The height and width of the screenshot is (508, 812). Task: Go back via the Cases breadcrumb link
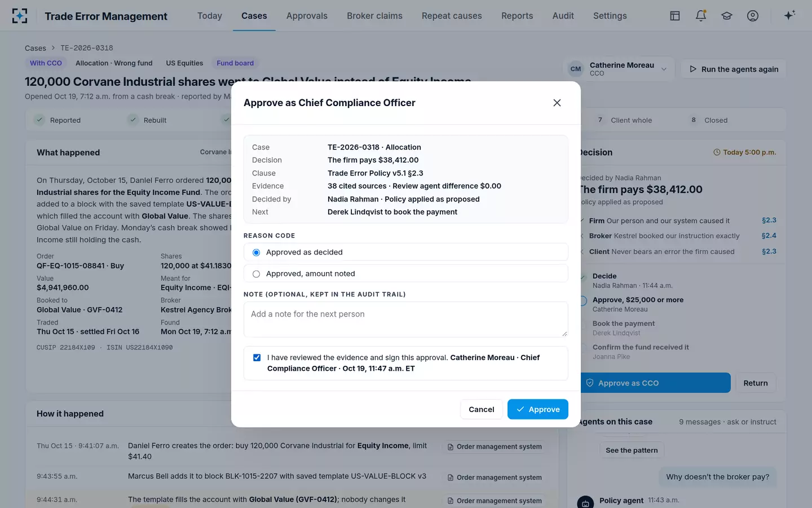(x=36, y=48)
